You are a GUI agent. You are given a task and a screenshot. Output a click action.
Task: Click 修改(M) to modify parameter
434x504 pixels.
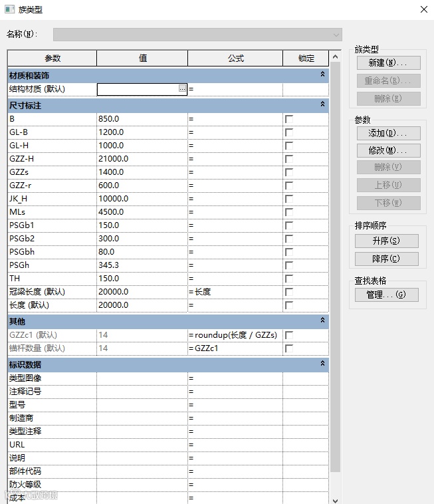(388, 150)
